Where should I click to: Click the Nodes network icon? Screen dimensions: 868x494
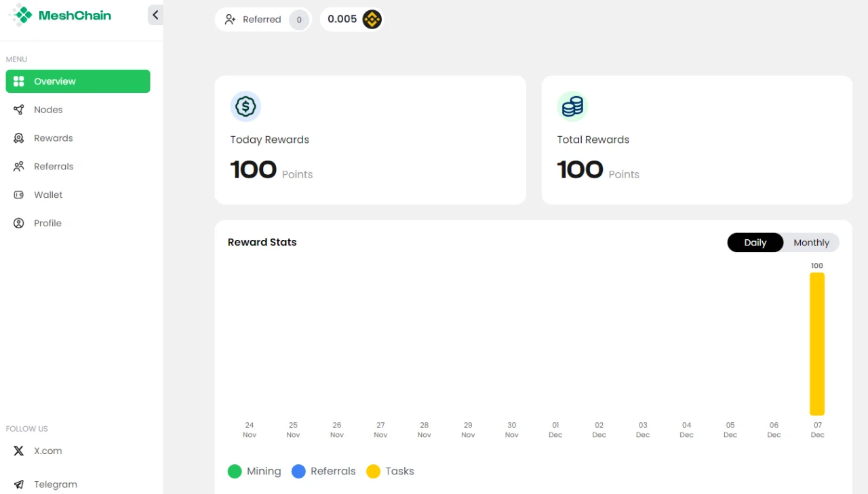point(19,110)
